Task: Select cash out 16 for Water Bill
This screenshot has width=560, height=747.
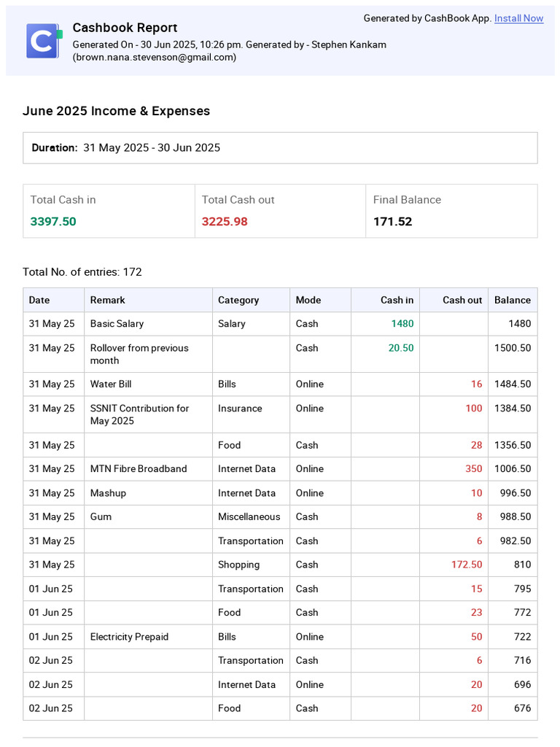Action: pyautogui.click(x=477, y=384)
